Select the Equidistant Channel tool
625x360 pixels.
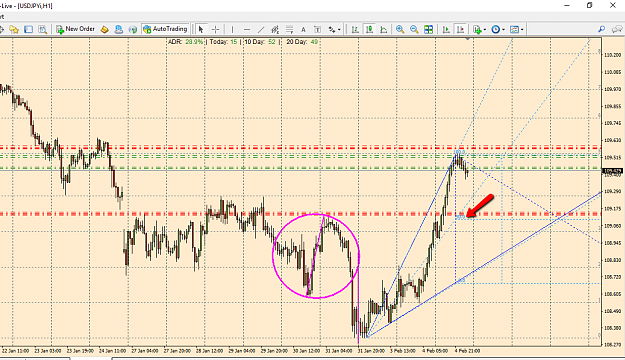coord(275,30)
